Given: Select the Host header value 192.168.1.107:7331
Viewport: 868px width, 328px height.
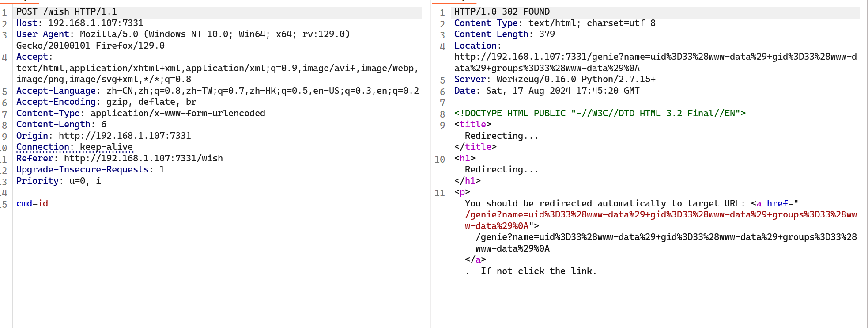Looking at the screenshot, I should tap(96, 23).
